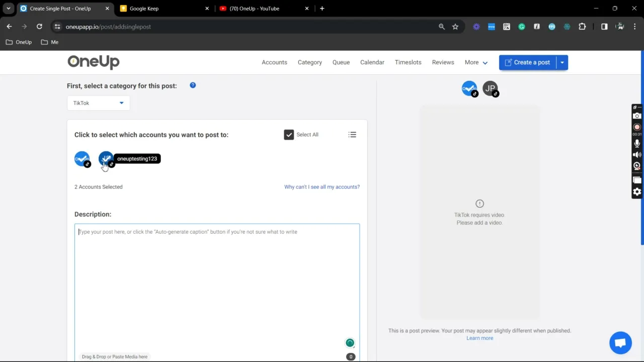This screenshot has width=644, height=362.
Task: Click 'Why can't I see all my accounts?' link
Action: (x=322, y=187)
